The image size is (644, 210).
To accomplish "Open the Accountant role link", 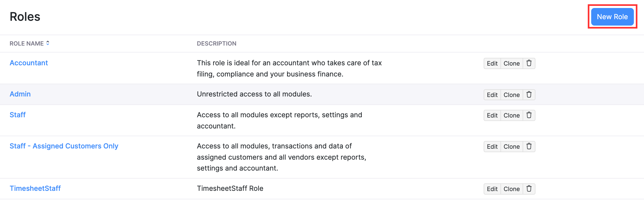I will 29,63.
